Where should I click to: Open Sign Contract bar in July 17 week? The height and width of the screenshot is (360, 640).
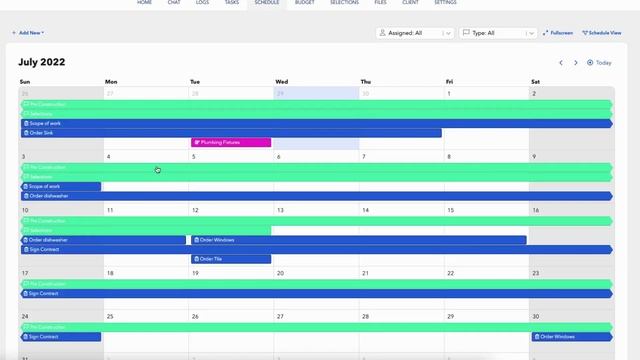click(317, 293)
